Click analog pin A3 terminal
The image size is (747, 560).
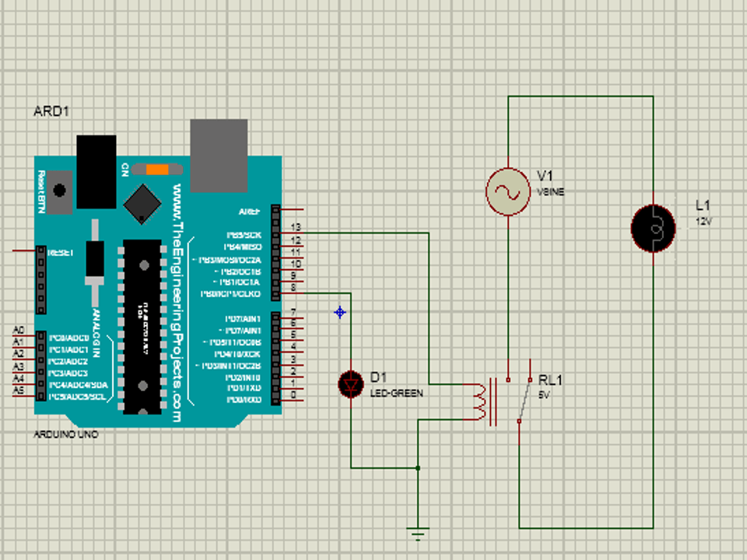pos(24,372)
